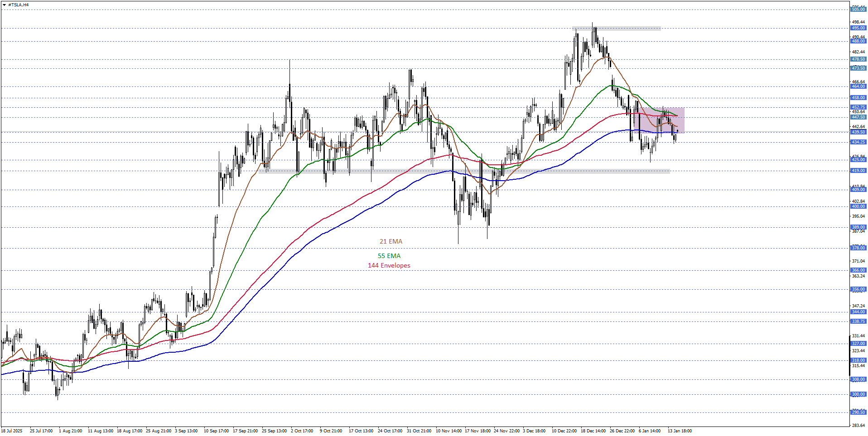
Task: Click the 495.00 price level tag
Action: tap(858, 28)
